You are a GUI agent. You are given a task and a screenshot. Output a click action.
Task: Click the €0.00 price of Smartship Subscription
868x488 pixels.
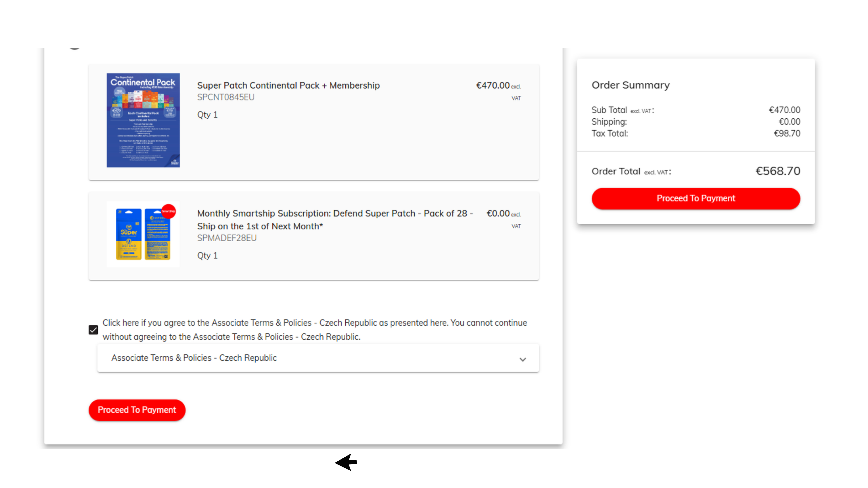tap(498, 213)
